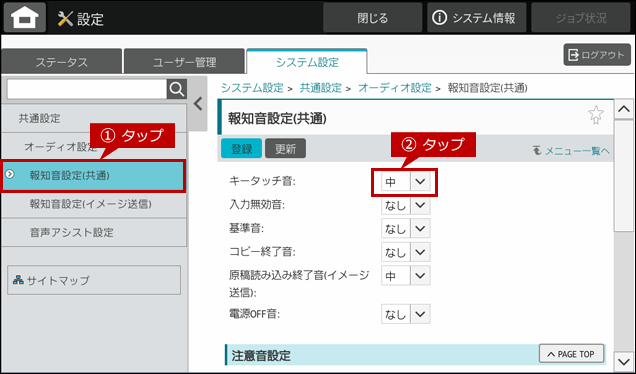This screenshot has height=374, width=636.
Task: Click the 報知音設定(共通) page heading
Action: point(277,118)
